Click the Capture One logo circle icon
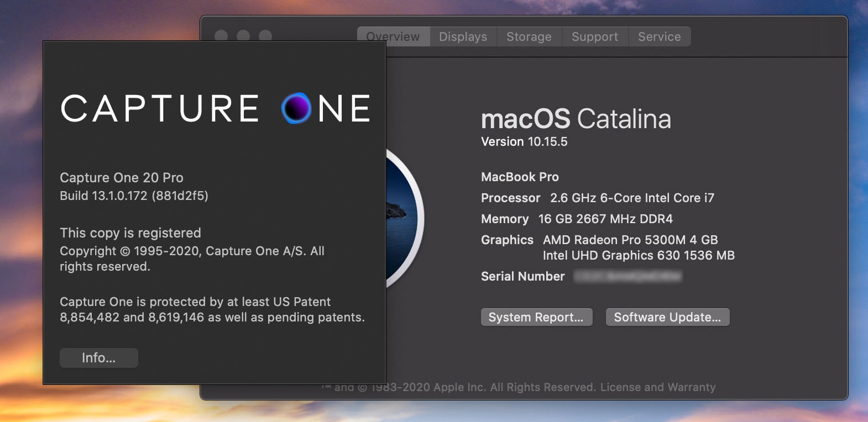 tap(296, 108)
